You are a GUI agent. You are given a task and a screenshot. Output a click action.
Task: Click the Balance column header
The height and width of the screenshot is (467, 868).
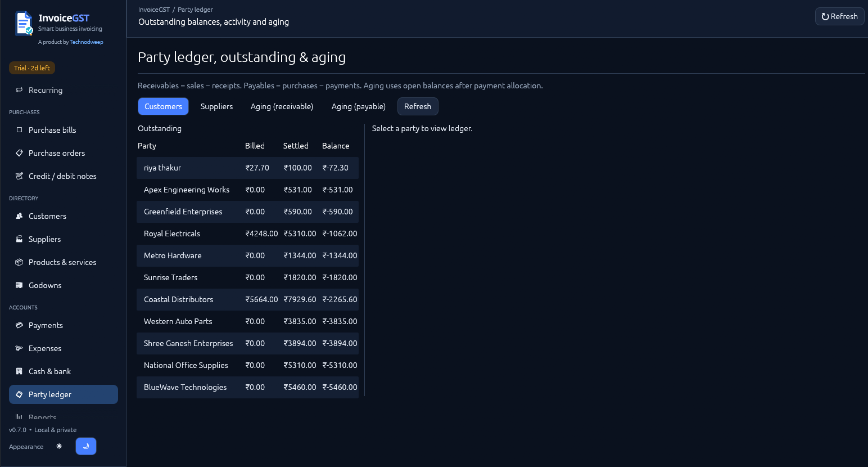(x=336, y=146)
